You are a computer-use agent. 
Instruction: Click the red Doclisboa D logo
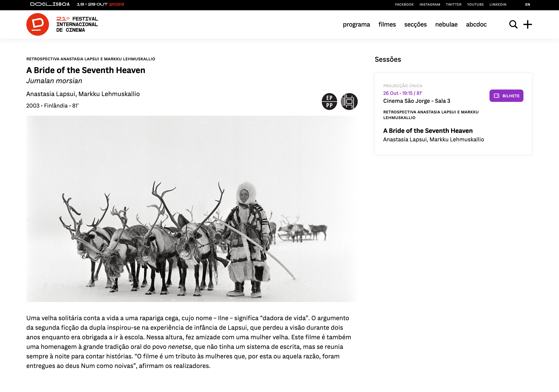pyautogui.click(x=38, y=24)
